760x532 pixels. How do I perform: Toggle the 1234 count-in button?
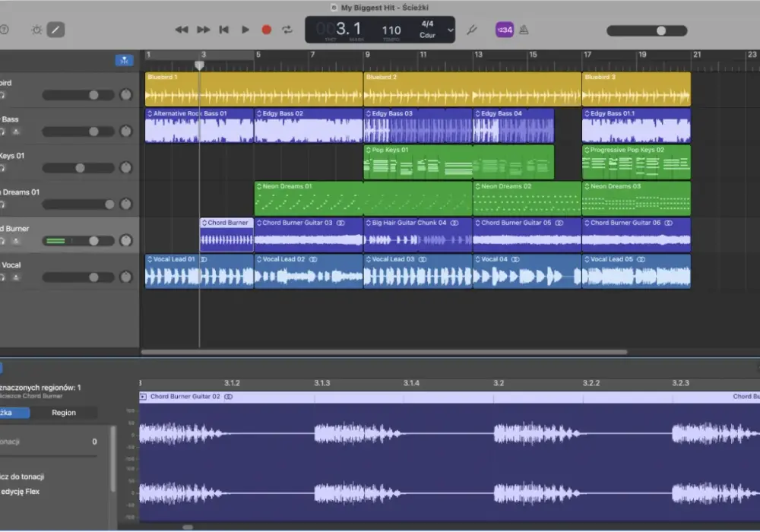[x=505, y=30]
